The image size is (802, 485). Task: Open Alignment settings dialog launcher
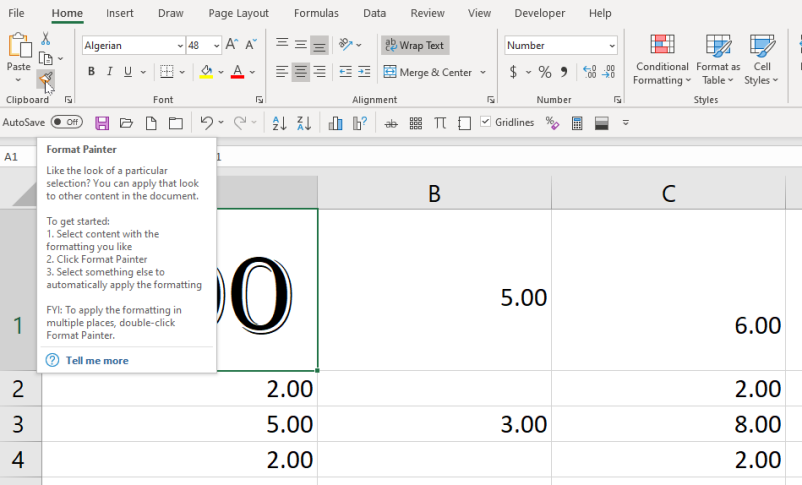[x=491, y=100]
